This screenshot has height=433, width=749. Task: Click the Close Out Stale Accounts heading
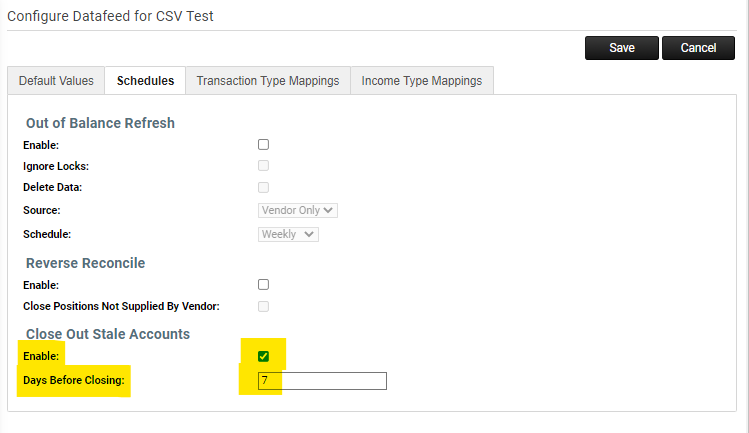point(107,333)
